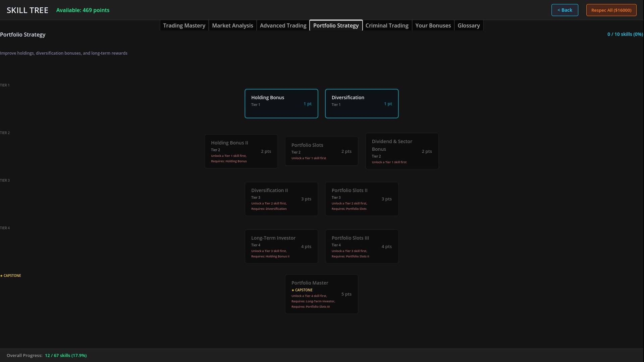Image resolution: width=644 pixels, height=362 pixels.
Task: Open the Market Analysis tab
Action: pos(232,25)
